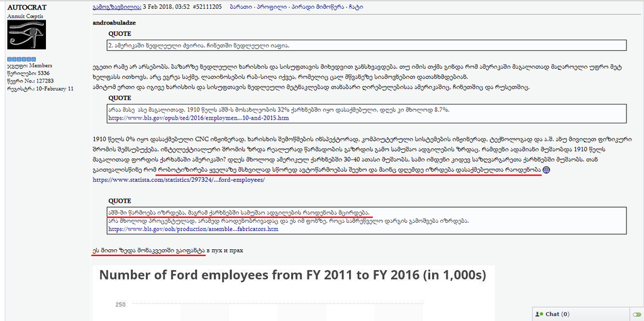Open the პროფილი profile link
This screenshot has width=644, height=321.
[x=272, y=8]
